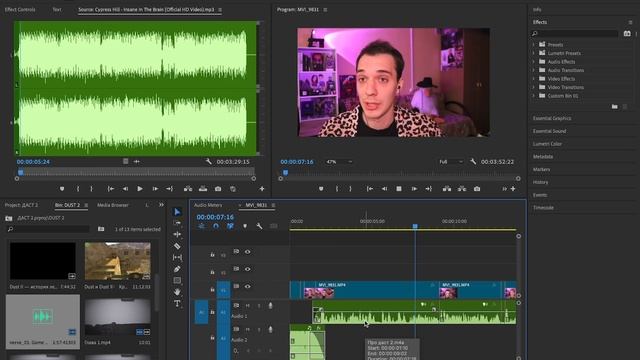Open the Info panel tab

[x=537, y=9]
